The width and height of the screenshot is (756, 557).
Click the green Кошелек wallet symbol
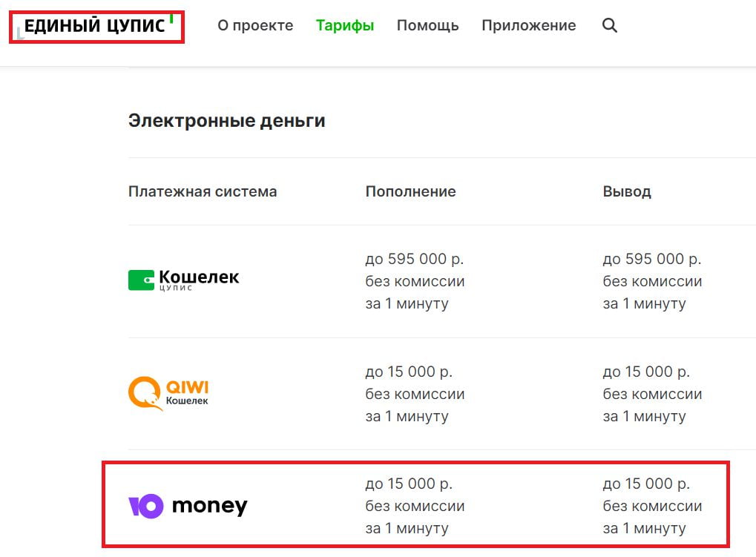click(x=141, y=280)
